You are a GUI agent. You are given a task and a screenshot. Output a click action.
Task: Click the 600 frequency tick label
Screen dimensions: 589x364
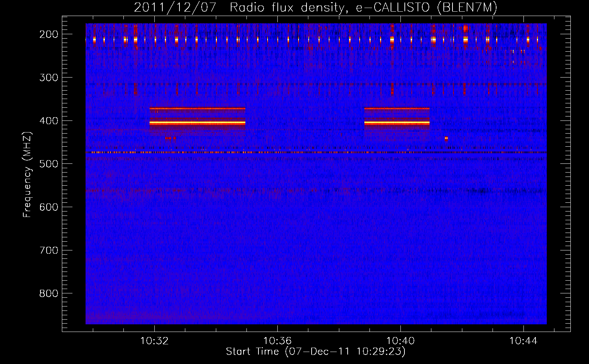tap(49, 207)
